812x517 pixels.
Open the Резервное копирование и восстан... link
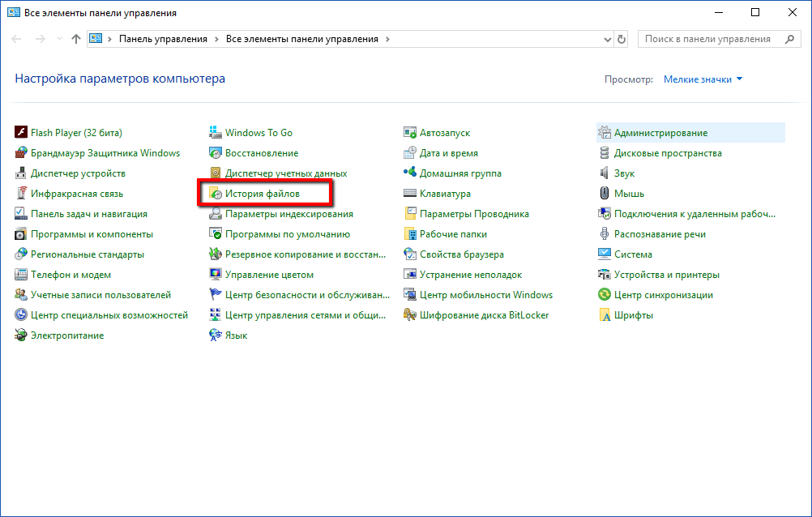(306, 254)
